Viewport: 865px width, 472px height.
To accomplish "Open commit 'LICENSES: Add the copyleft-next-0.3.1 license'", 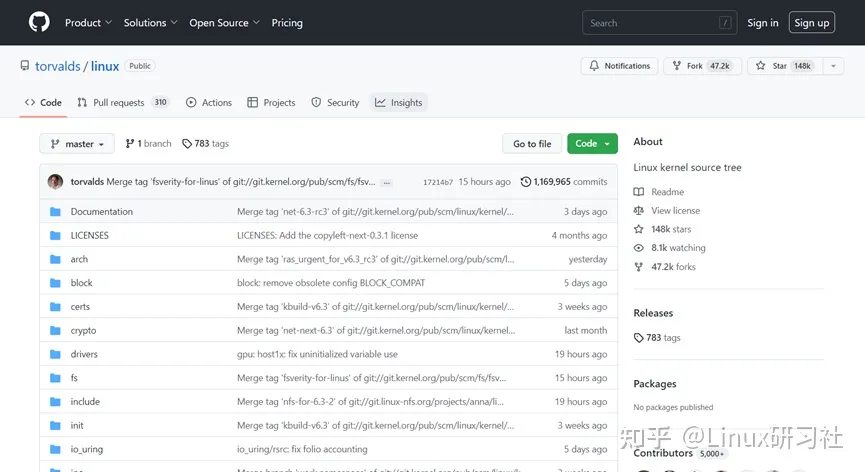I will 327,235.
